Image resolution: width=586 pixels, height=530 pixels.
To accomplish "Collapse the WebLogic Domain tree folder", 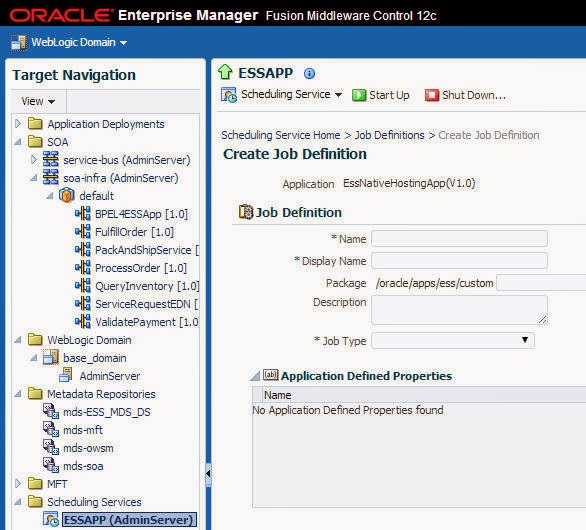I will pyautogui.click(x=18, y=340).
